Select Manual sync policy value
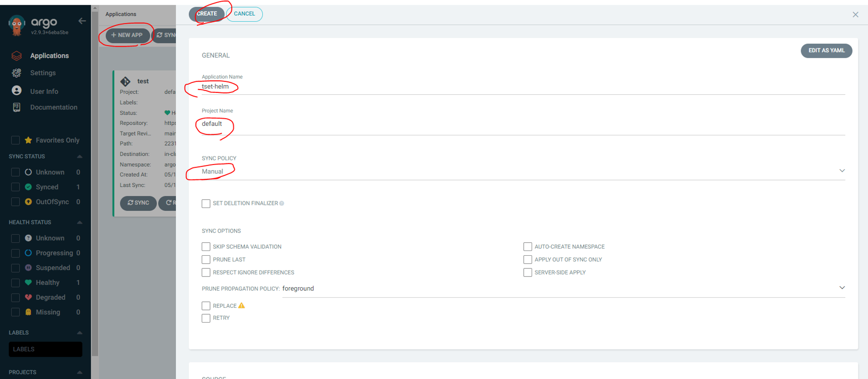Screen dimensions: 868x379 212,171
